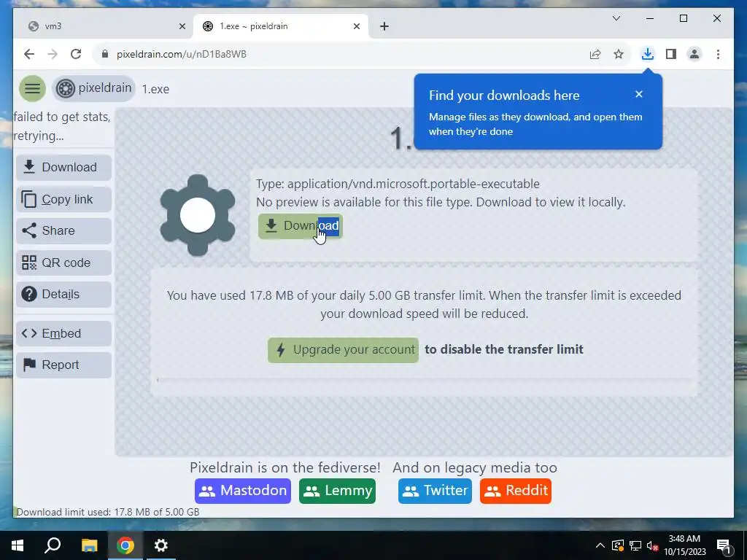747x560 pixels.
Task: Click the green Download button in preview
Action: pyautogui.click(x=301, y=226)
